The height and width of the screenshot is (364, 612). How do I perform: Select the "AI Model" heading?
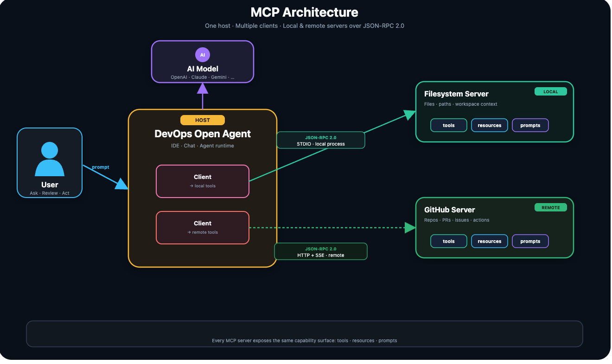(x=203, y=69)
